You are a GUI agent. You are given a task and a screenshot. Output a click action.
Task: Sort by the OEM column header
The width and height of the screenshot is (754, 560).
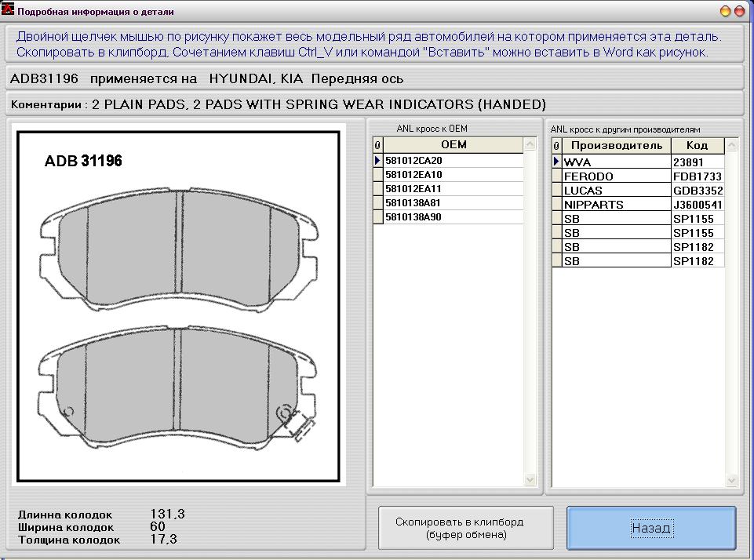coord(453,145)
